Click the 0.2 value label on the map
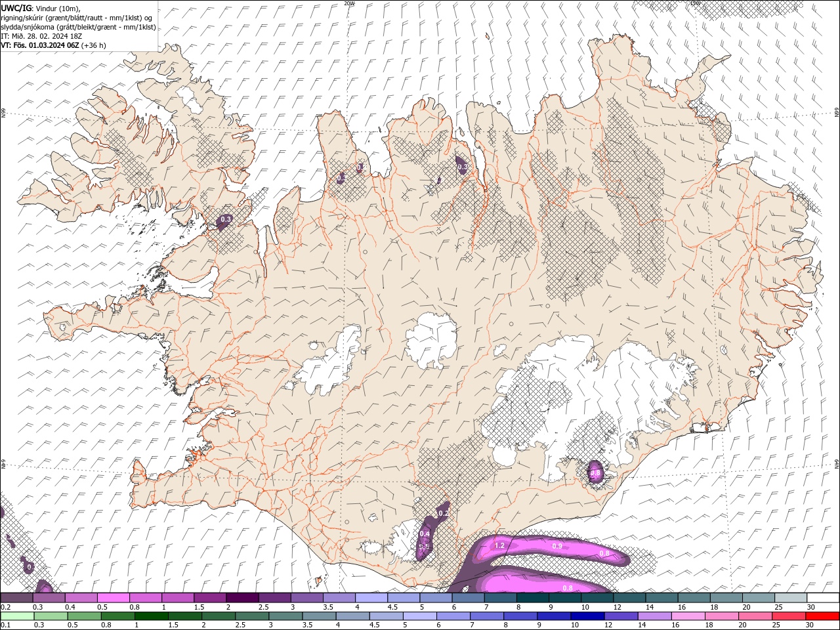 point(443,513)
